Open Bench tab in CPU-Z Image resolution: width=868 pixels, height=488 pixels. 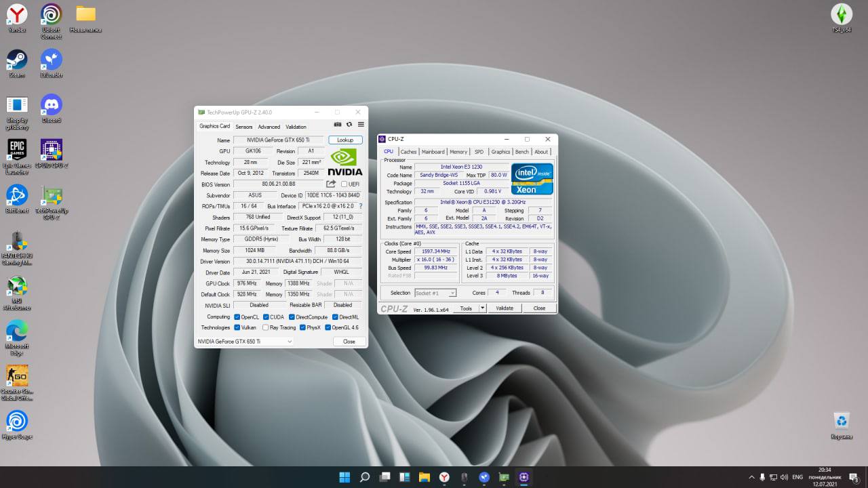521,152
